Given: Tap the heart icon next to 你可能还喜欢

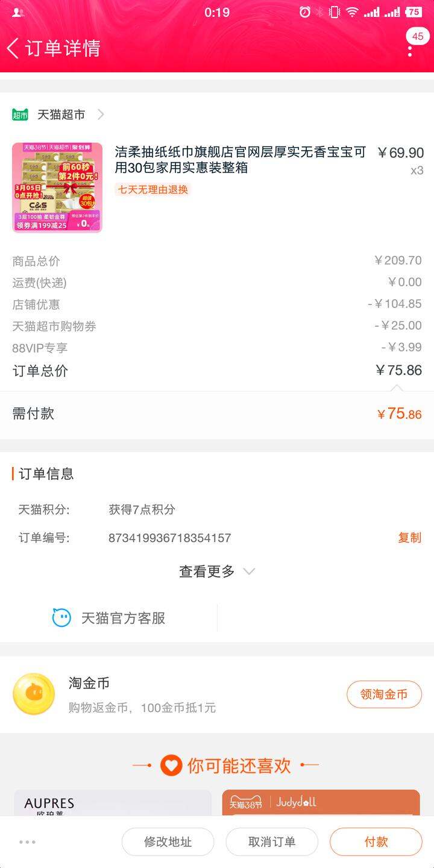Looking at the screenshot, I should click(x=171, y=766).
